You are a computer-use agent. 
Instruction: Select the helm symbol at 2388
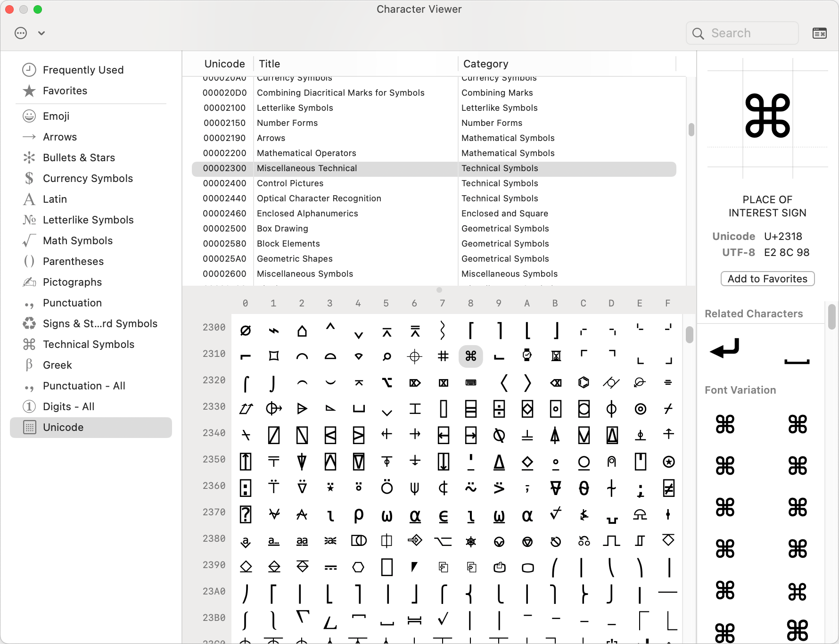pyautogui.click(x=471, y=541)
